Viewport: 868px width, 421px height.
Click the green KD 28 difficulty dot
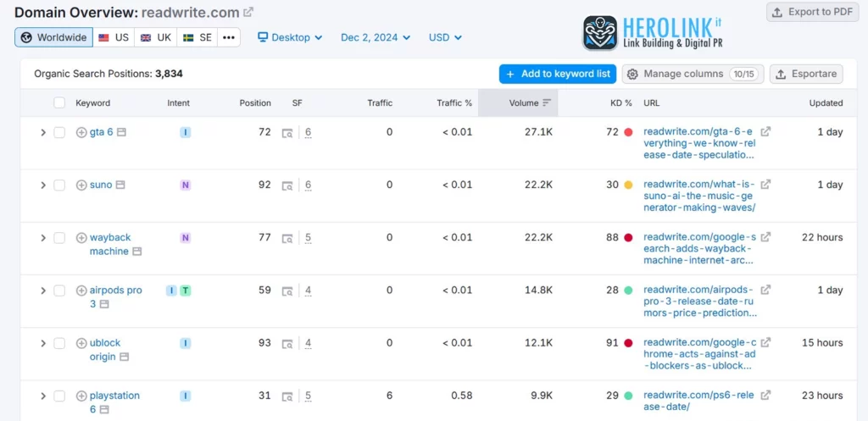628,291
